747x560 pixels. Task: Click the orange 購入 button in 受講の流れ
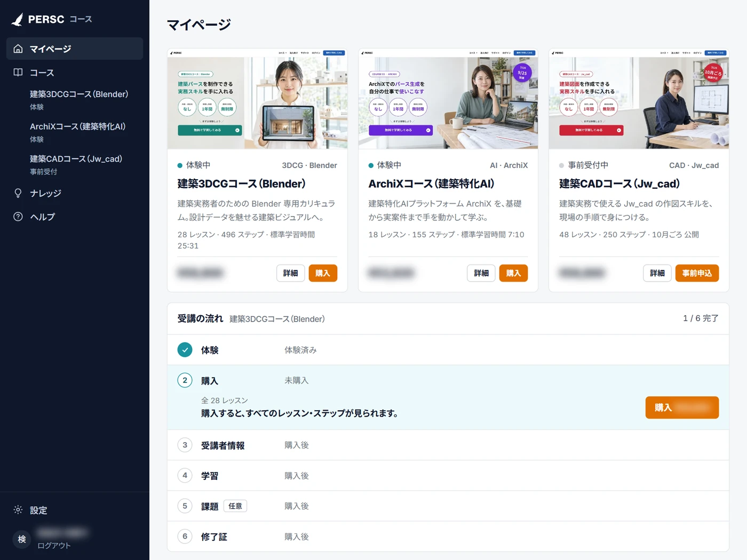(682, 407)
